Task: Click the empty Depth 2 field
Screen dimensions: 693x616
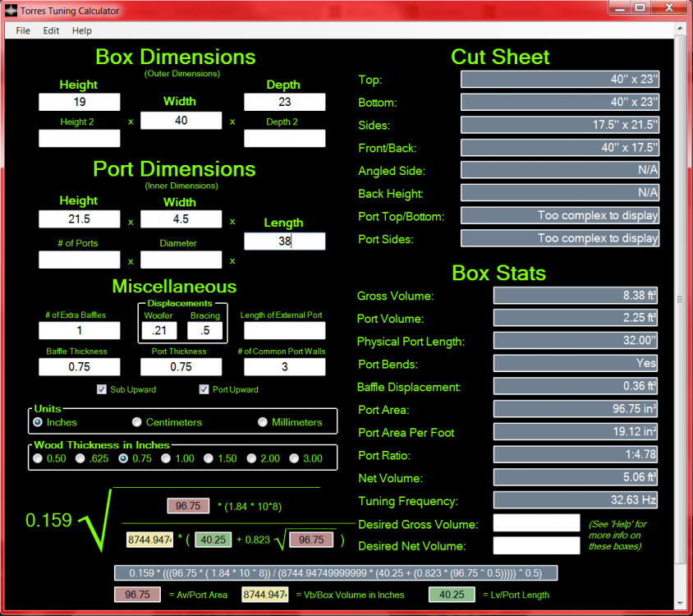Action: [285, 139]
